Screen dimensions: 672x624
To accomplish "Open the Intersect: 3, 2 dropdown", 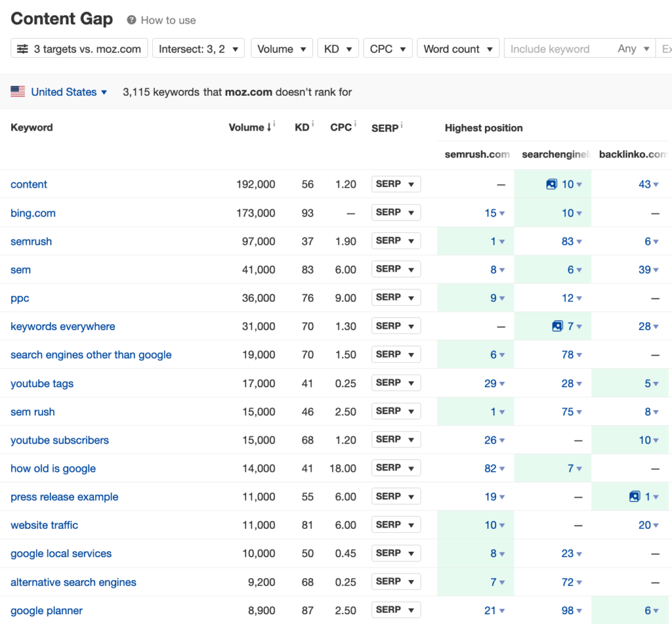I will 198,49.
